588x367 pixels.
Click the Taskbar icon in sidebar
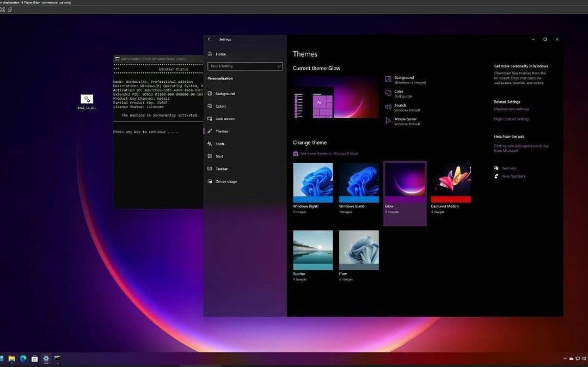210,169
